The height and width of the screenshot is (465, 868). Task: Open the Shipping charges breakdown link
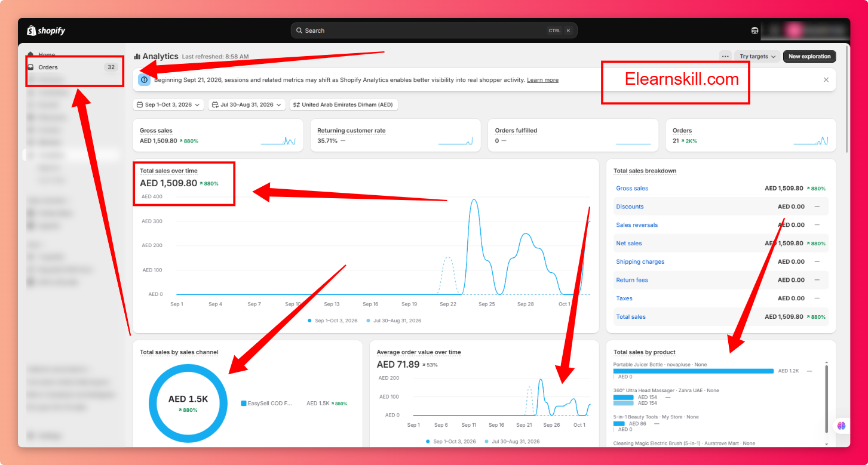[640, 262]
